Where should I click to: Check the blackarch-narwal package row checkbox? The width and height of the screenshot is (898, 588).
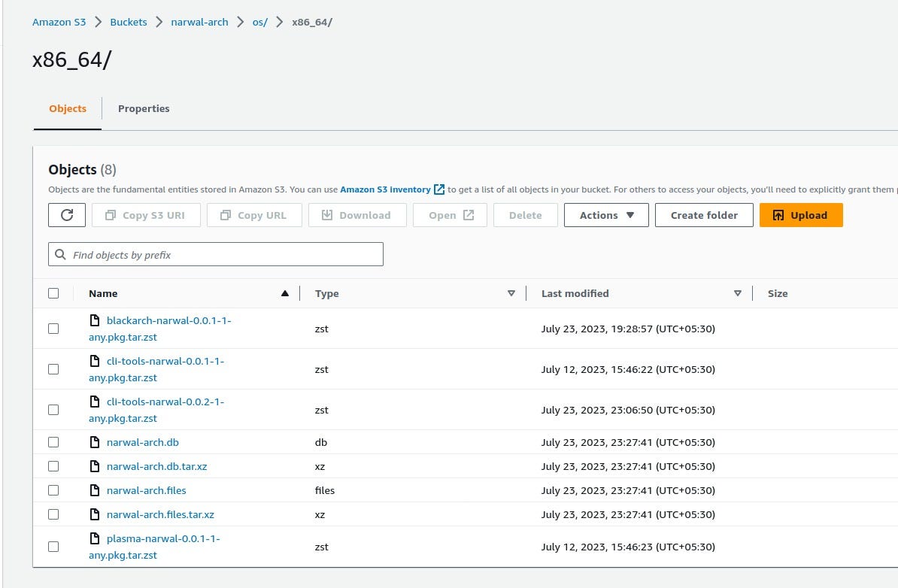53,328
